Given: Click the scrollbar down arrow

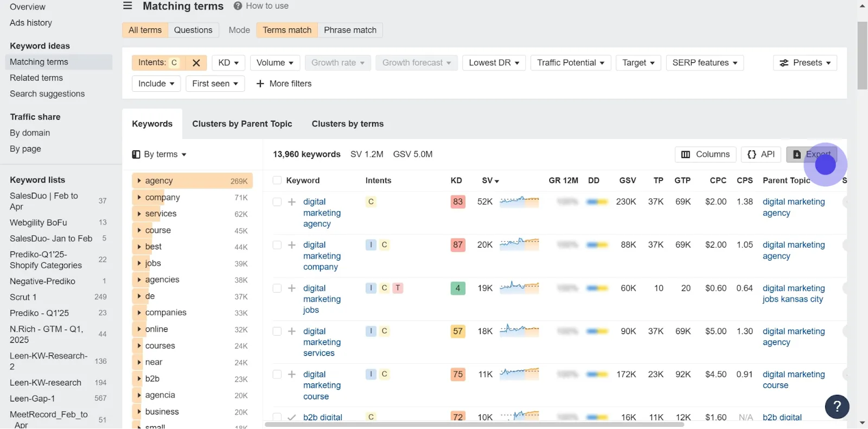Looking at the screenshot, I should click(x=862, y=423).
